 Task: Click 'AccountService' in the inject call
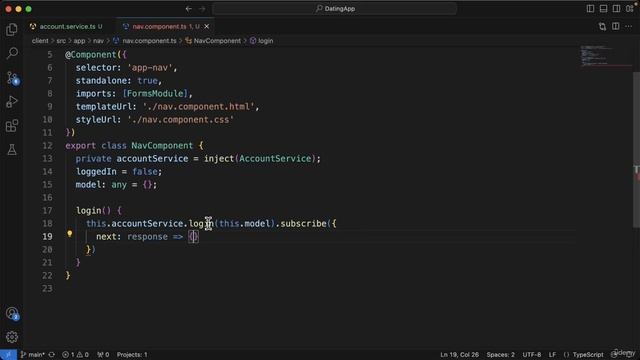275,159
